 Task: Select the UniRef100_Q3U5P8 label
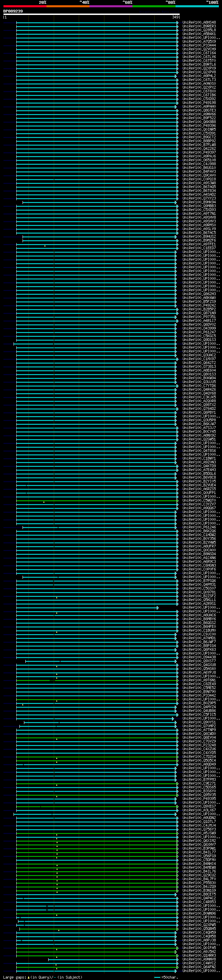(x=199, y=420)
